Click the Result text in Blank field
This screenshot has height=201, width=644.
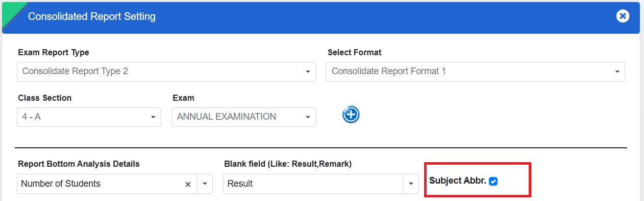coord(240,184)
